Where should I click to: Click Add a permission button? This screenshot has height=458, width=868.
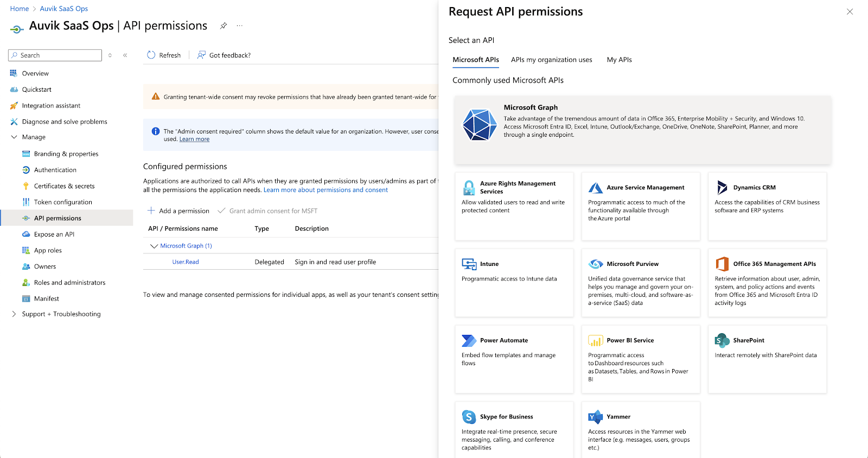tap(178, 211)
